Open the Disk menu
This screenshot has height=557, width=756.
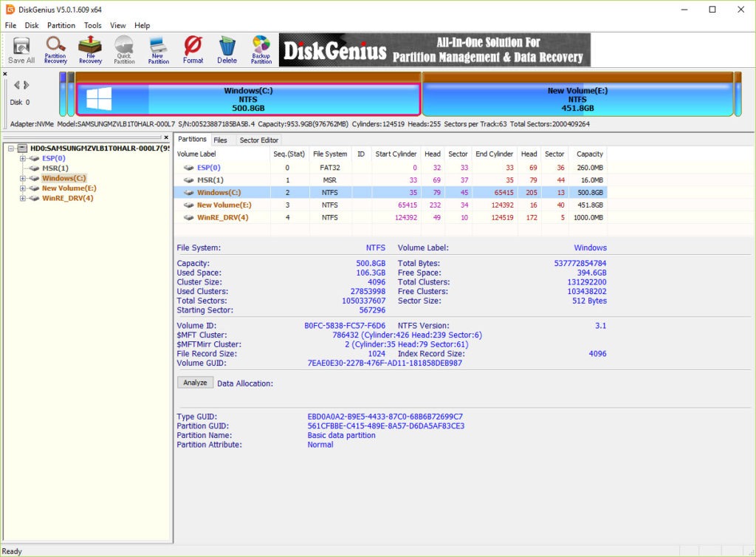click(32, 26)
